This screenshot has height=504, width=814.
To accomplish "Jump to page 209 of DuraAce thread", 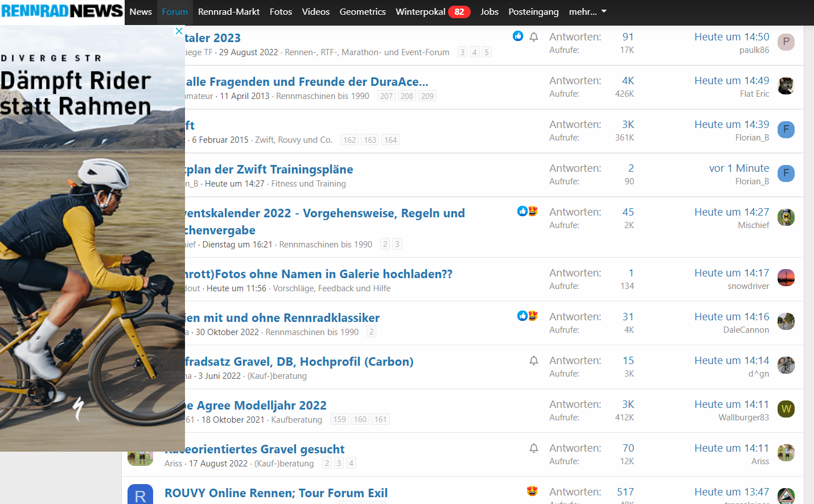I will (427, 96).
